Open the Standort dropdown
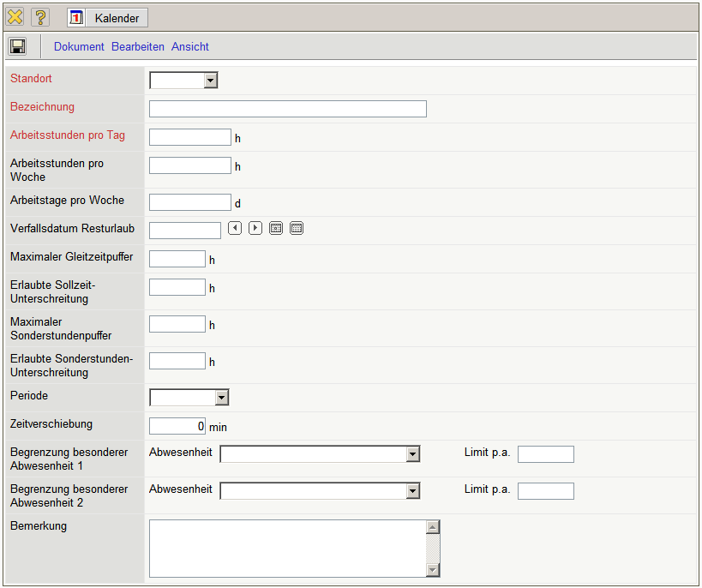702x588 pixels. (211, 81)
